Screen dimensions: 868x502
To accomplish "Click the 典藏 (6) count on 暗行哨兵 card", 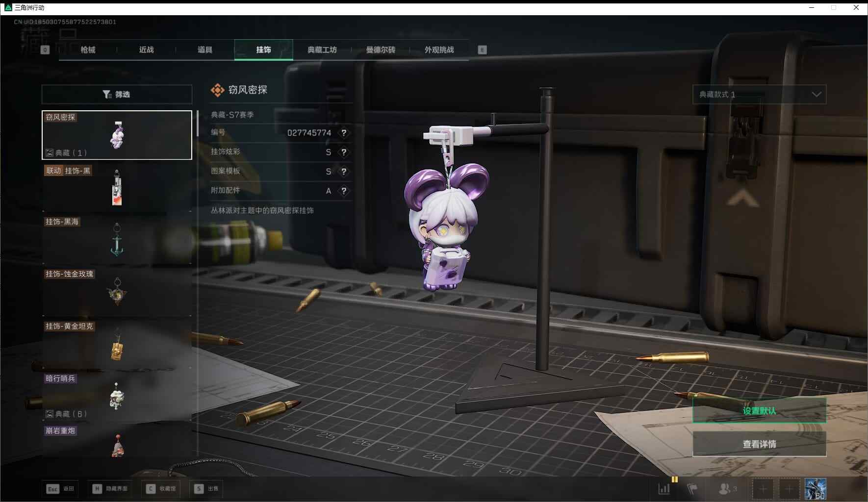I will coord(66,414).
